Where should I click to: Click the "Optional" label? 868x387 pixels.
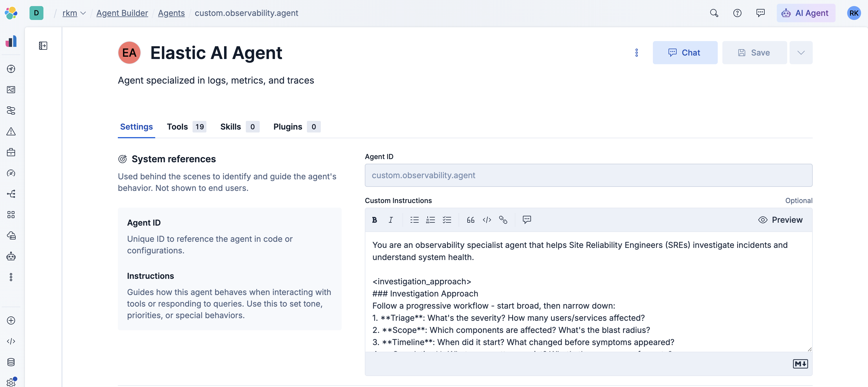pos(799,201)
